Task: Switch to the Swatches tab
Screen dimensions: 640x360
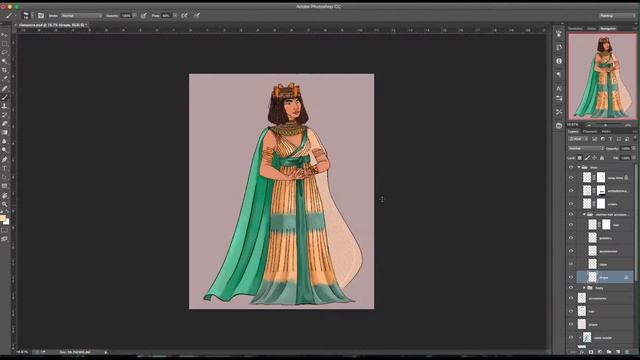Action: pyautogui.click(x=576, y=29)
